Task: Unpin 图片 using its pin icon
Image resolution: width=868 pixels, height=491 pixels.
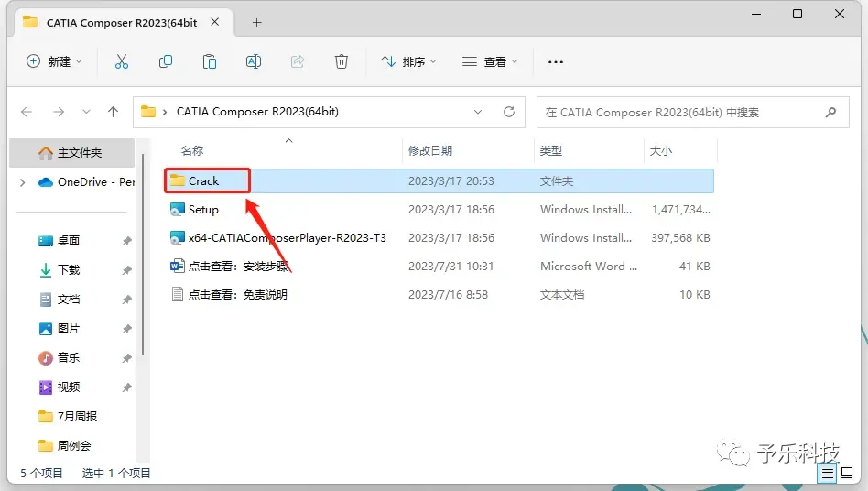Action: (126, 329)
